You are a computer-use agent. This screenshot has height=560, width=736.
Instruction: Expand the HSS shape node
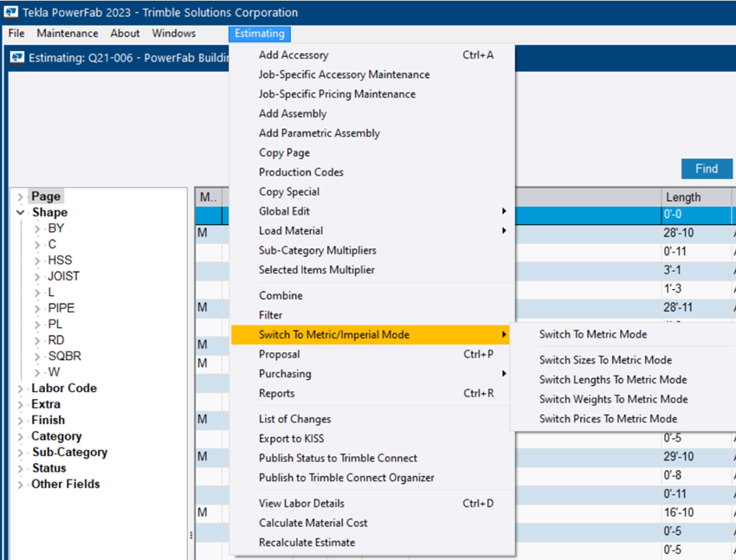click(37, 261)
